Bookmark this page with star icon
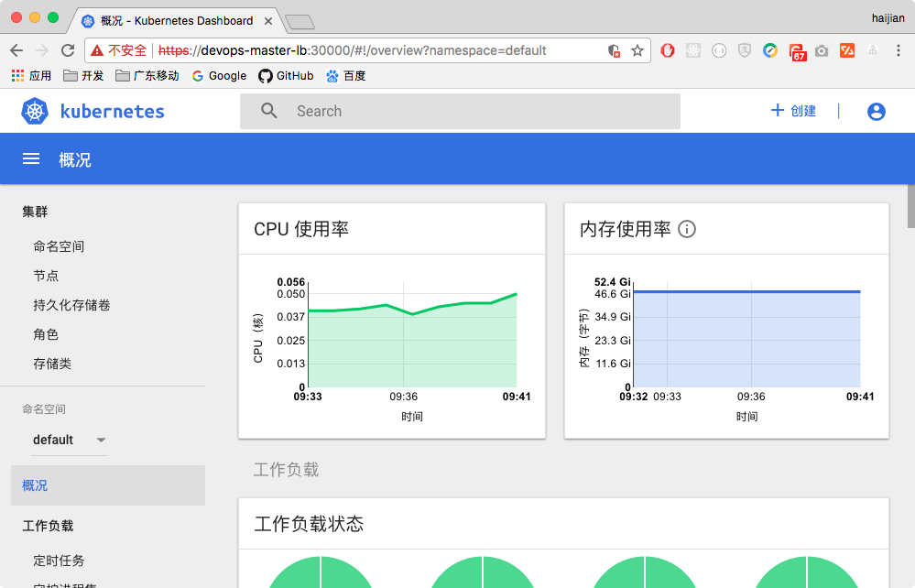 coord(637,50)
